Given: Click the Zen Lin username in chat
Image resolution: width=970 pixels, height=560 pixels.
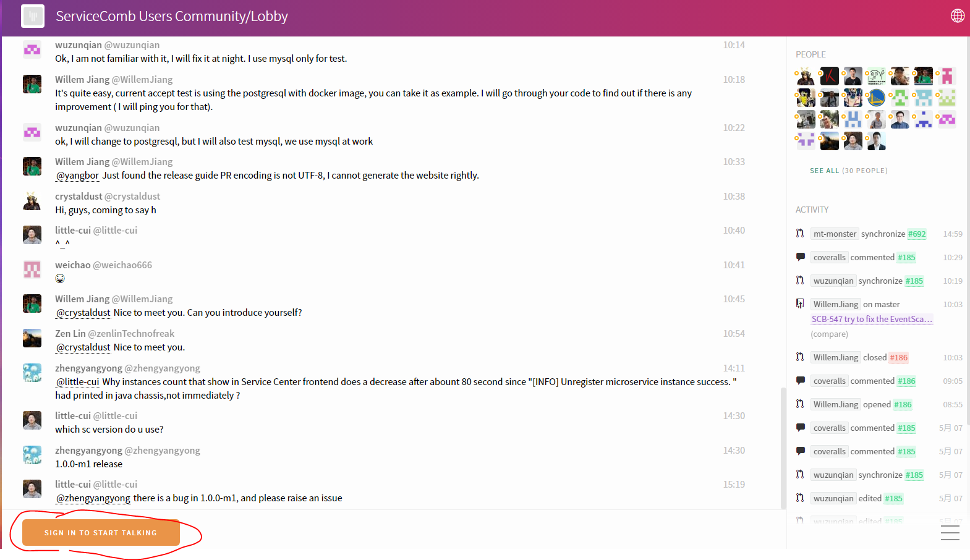Looking at the screenshot, I should (70, 334).
